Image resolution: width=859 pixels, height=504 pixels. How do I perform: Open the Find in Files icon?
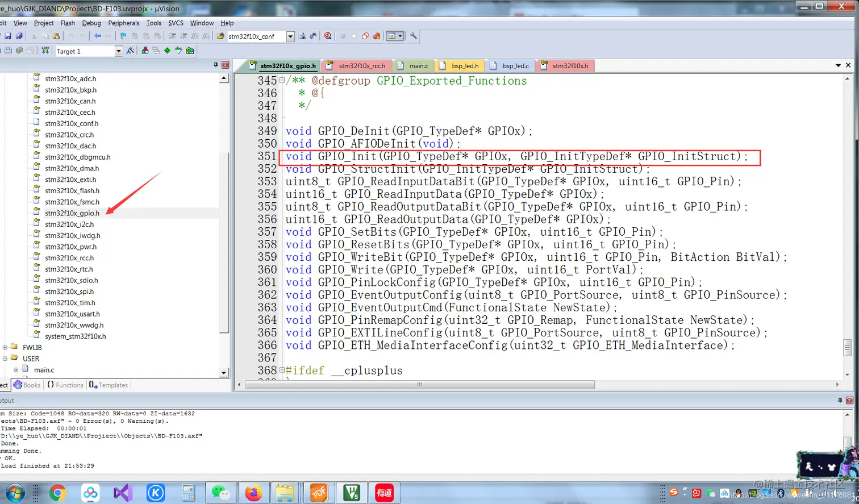(x=220, y=36)
